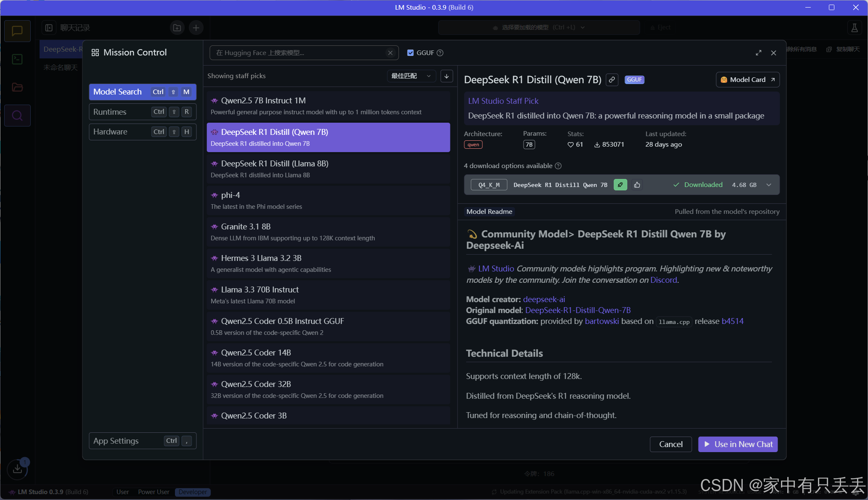
Task: Expand Mission Control to fullscreen
Action: click(758, 53)
